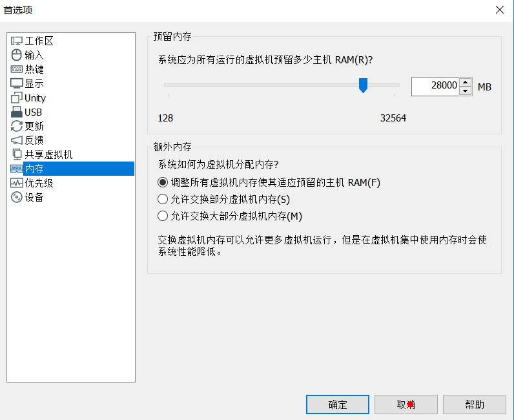Click the reserved RAM slider thumb

(x=363, y=85)
